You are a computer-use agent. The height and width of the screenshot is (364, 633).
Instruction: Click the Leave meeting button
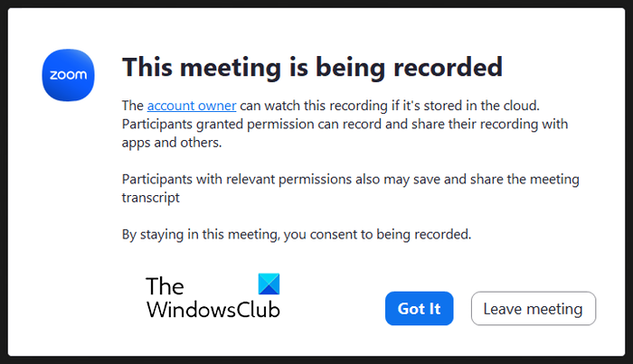pyautogui.click(x=533, y=308)
